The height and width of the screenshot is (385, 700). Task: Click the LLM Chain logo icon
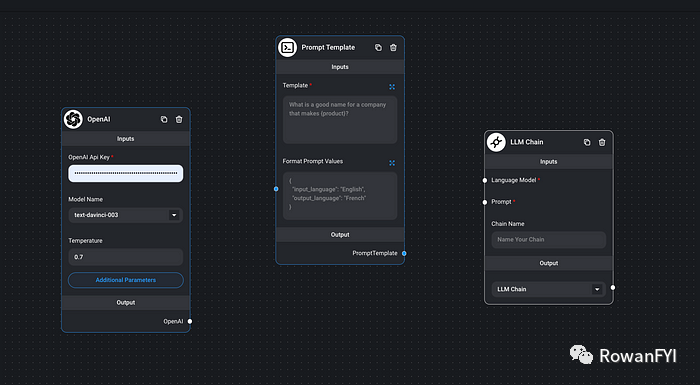click(x=496, y=142)
